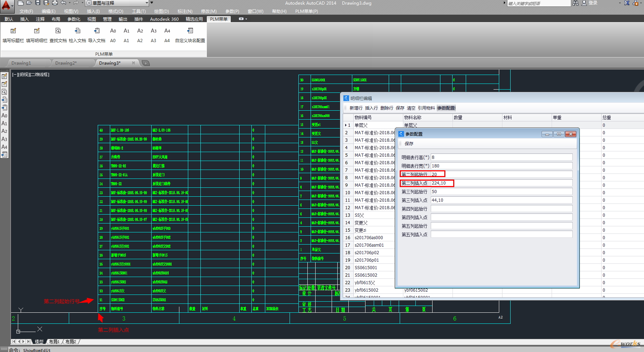Click the Undo arrow icon
The width and height of the screenshot is (644, 352).
[x=63, y=3]
